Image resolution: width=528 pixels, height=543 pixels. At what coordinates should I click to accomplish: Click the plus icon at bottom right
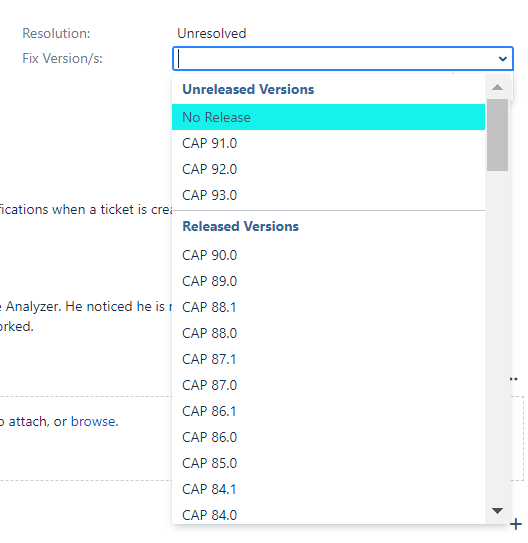[x=516, y=524]
